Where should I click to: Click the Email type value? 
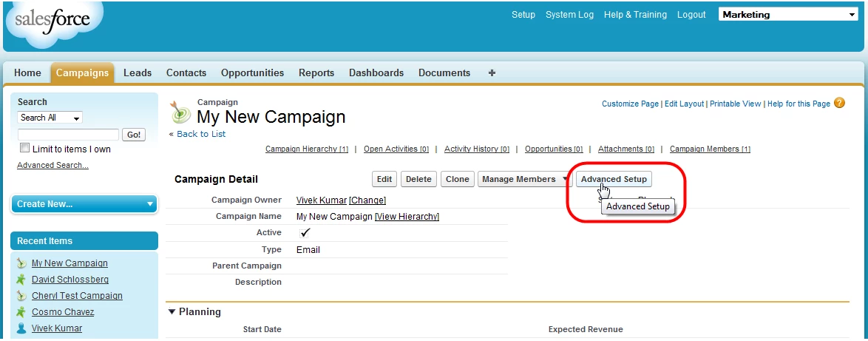[308, 250]
